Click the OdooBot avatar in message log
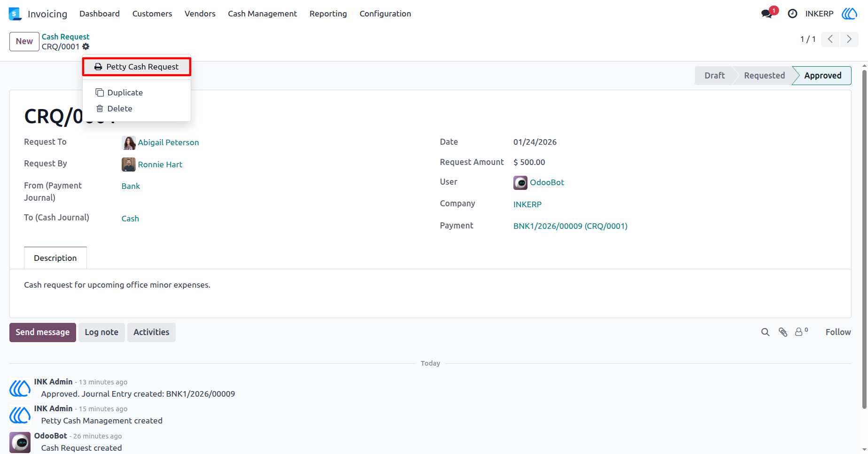Viewport: 868px width, 454px height. coord(20,442)
